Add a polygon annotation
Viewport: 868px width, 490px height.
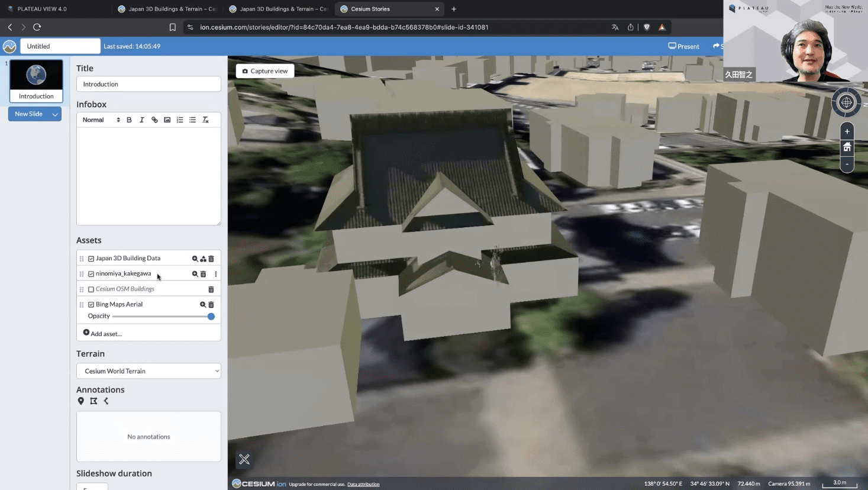[93, 401]
